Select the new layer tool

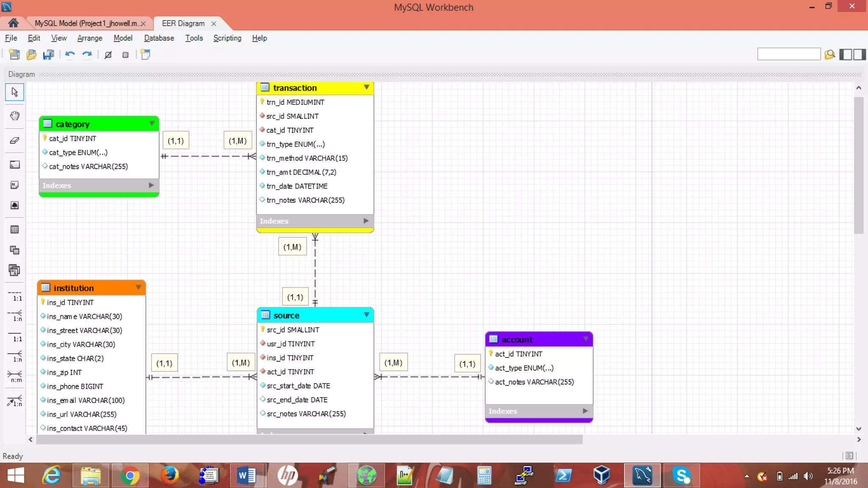click(x=14, y=165)
